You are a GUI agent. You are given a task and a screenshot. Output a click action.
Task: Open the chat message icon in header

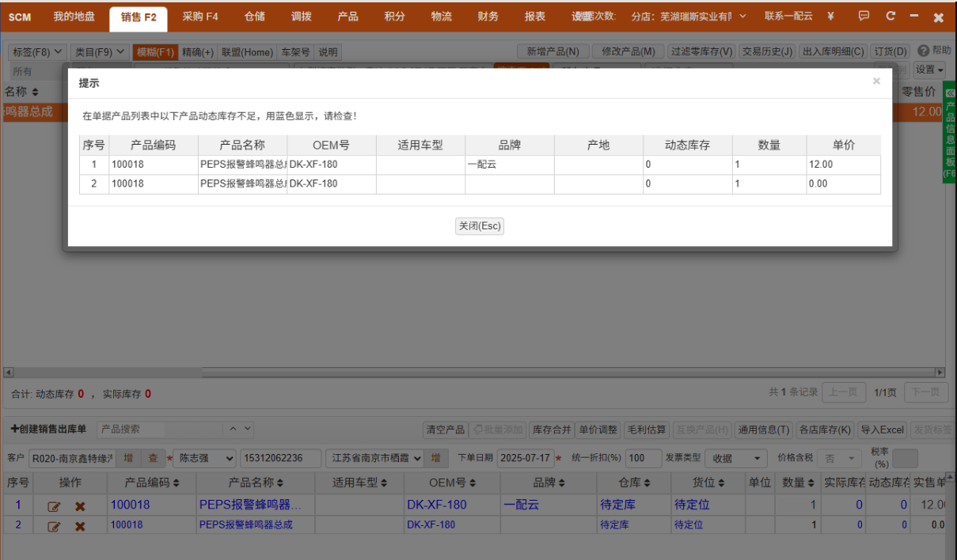pyautogui.click(x=864, y=17)
